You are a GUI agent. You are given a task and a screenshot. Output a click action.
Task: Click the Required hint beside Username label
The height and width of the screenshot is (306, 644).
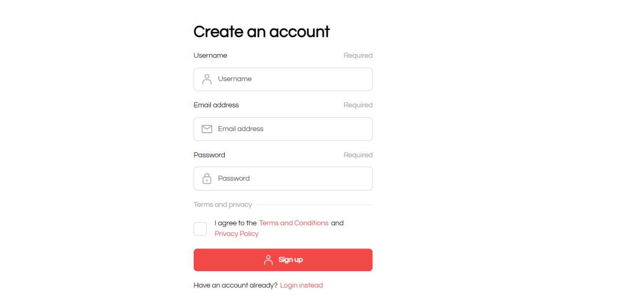click(358, 55)
